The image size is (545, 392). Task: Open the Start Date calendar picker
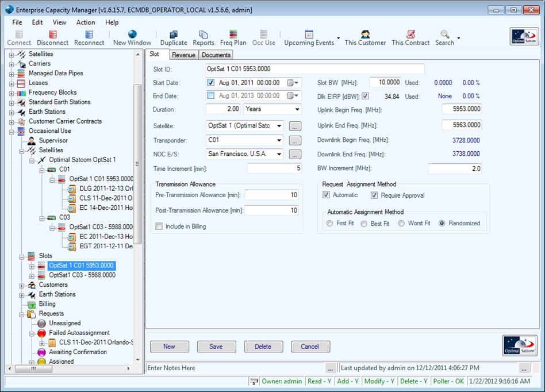(x=293, y=83)
